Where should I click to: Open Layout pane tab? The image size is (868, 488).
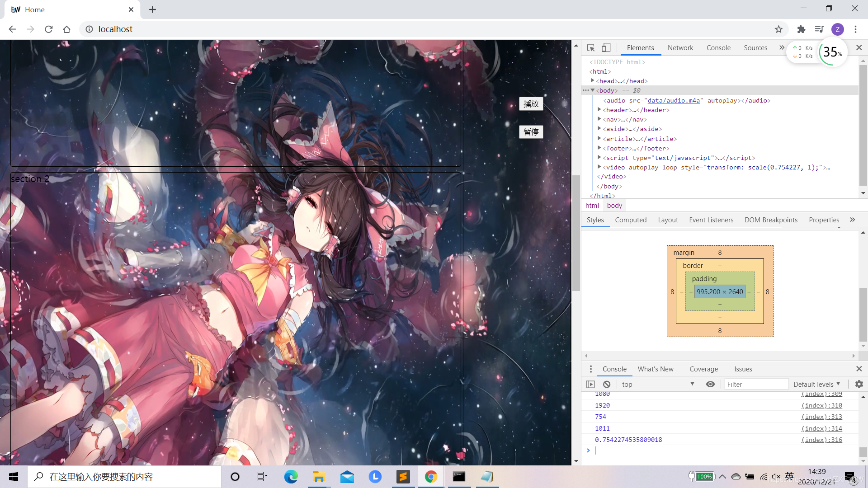point(668,220)
